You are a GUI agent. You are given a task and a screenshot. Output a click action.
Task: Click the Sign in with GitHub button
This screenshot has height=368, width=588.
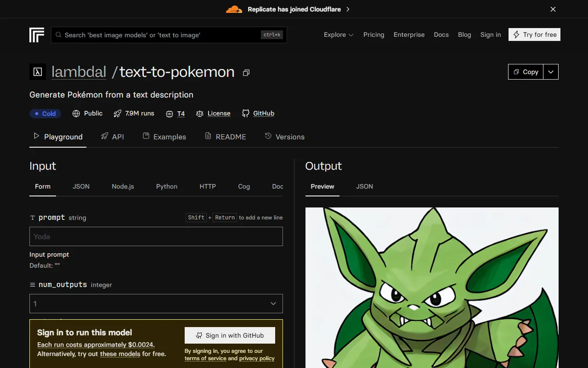(x=230, y=335)
